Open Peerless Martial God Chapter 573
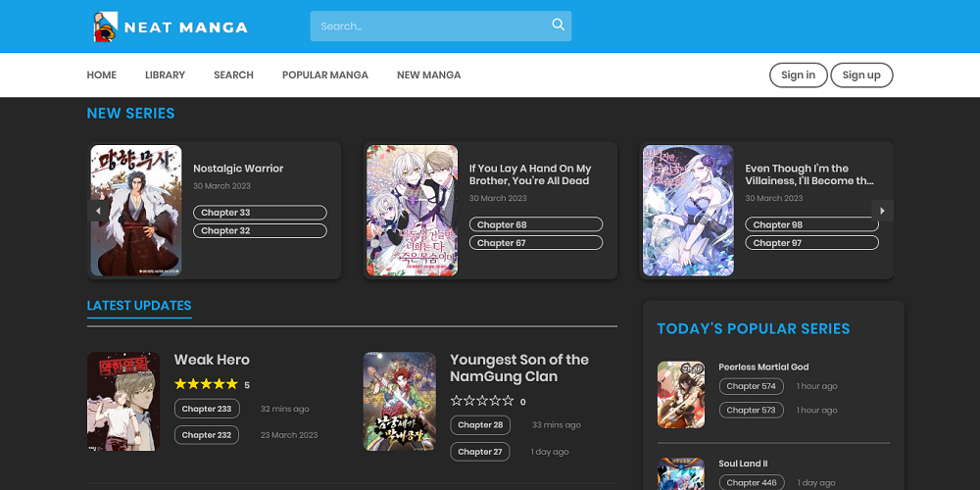 pos(752,410)
